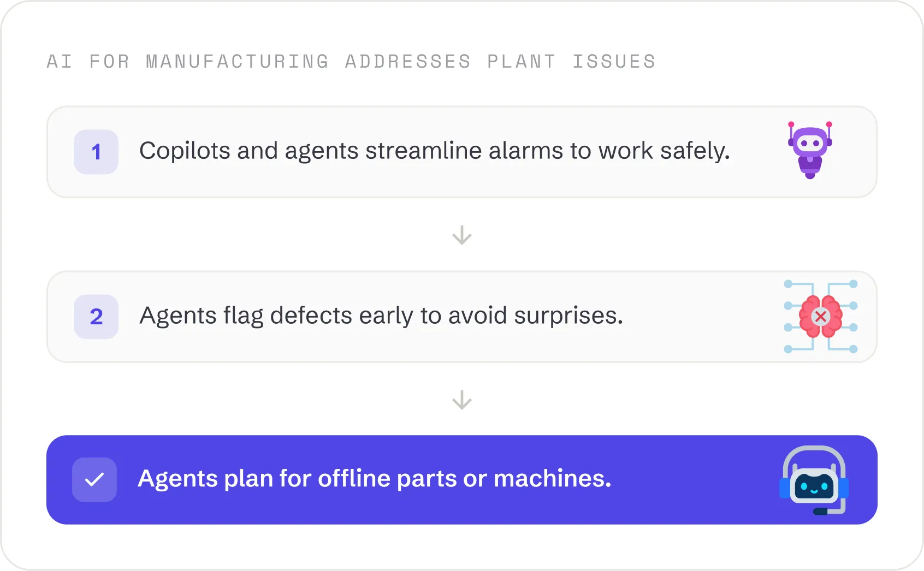The image size is (924, 571).
Task: Click the red brain circuit icon
Action: pos(820,317)
